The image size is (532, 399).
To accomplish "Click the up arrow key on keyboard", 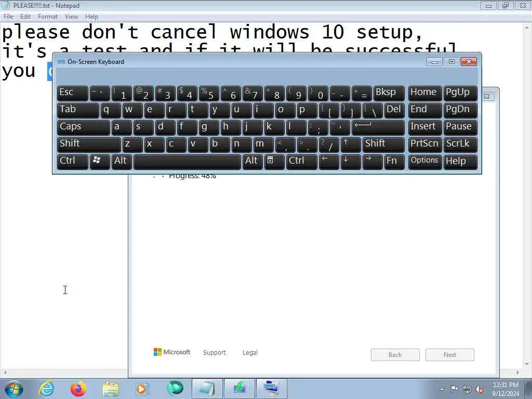I will 350,144.
